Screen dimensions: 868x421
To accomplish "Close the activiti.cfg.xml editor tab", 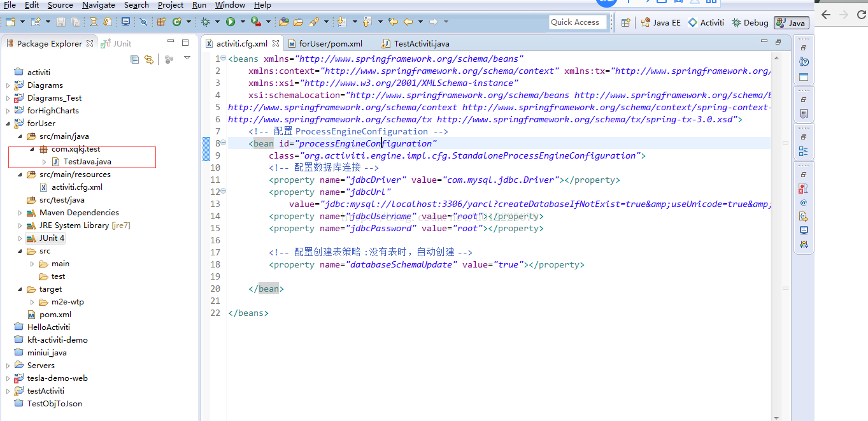I will [x=275, y=44].
